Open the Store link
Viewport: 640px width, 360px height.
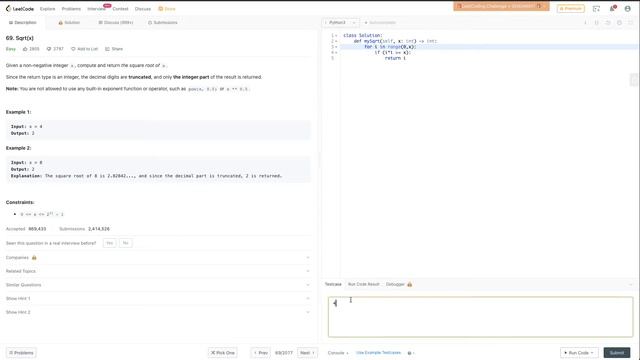tap(167, 9)
